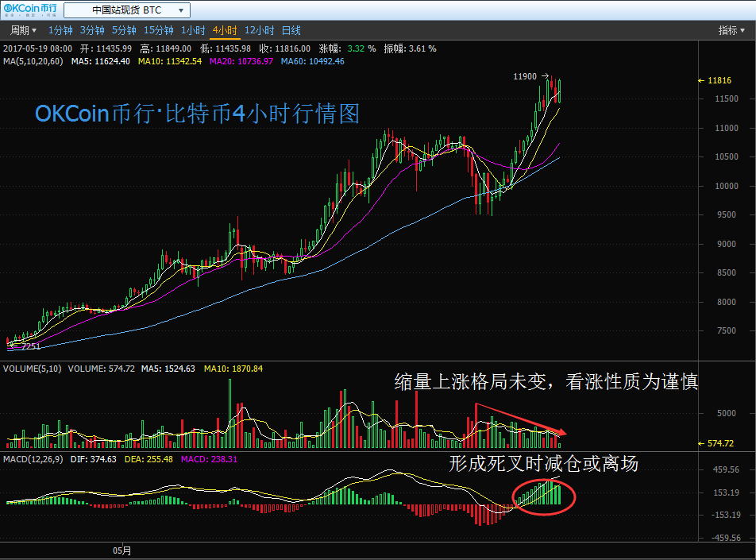Click the "MACD: 238.31" value
The image size is (756, 560).
pos(210,459)
